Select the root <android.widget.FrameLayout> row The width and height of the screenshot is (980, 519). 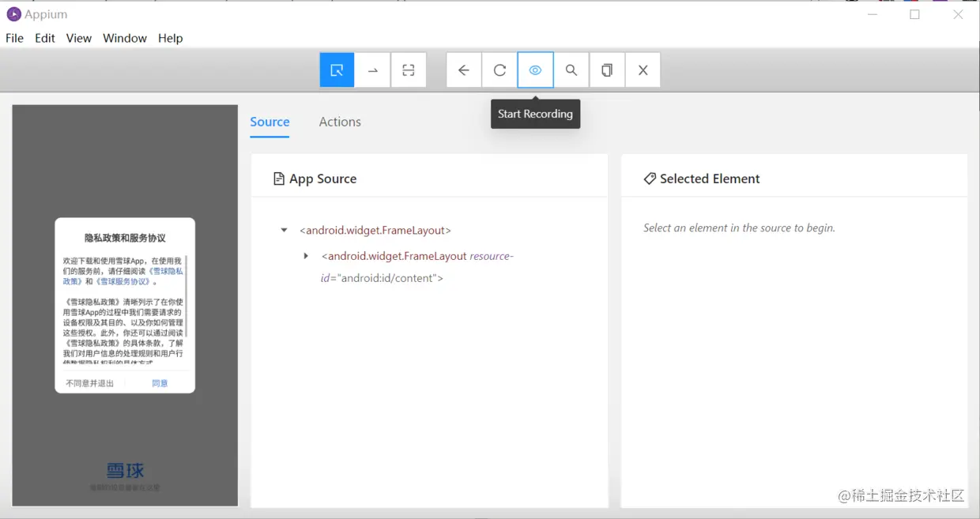coord(375,231)
